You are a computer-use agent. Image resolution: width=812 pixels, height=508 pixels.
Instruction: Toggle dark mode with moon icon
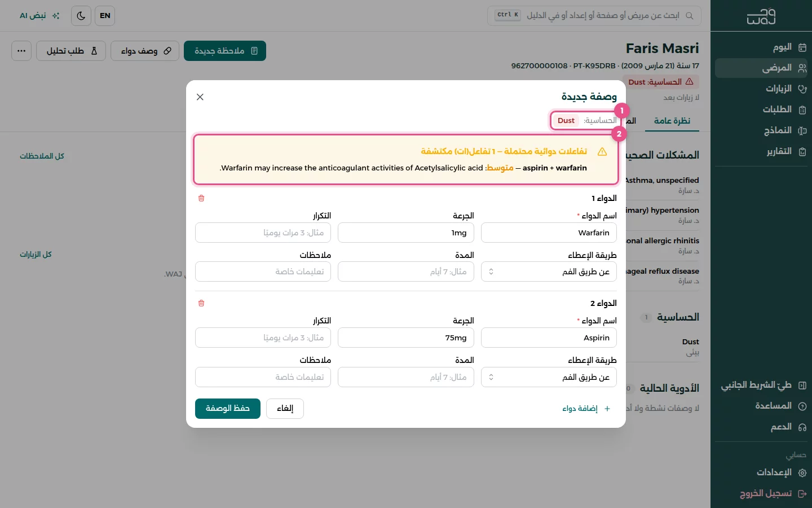(x=81, y=16)
